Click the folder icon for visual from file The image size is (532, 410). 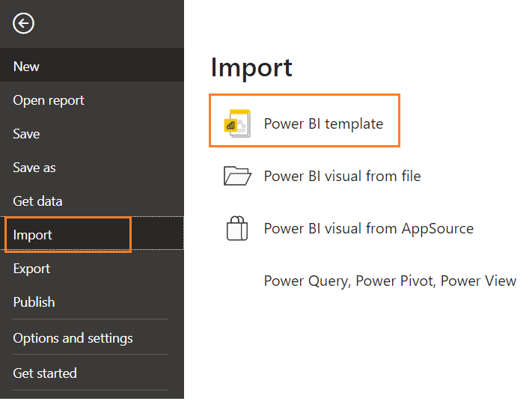pyautogui.click(x=237, y=177)
